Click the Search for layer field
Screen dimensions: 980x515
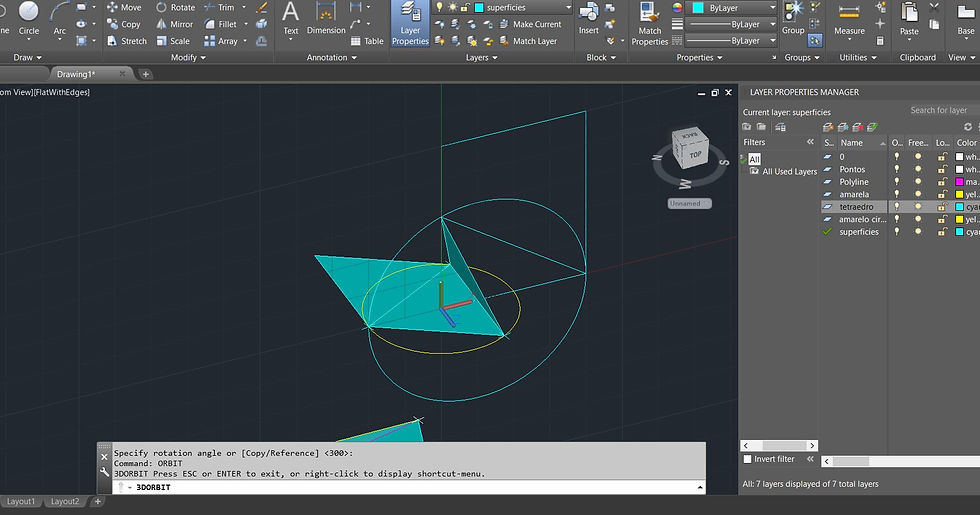(941, 110)
